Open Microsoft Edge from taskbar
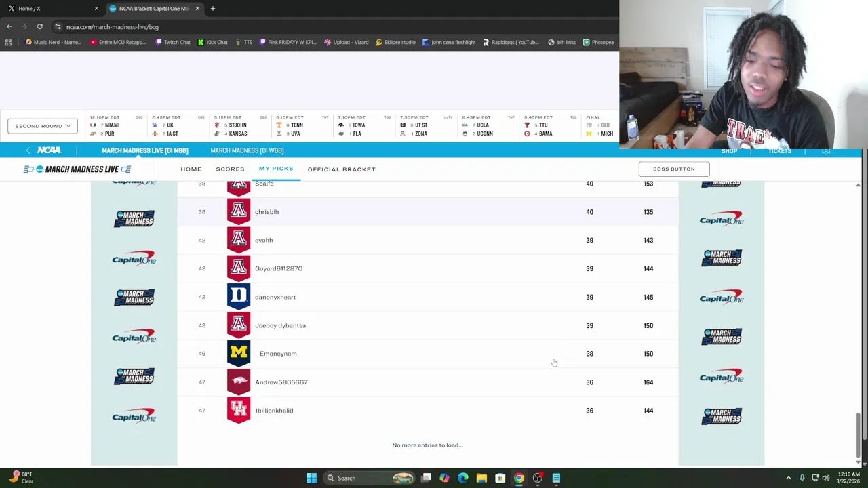 (x=463, y=478)
